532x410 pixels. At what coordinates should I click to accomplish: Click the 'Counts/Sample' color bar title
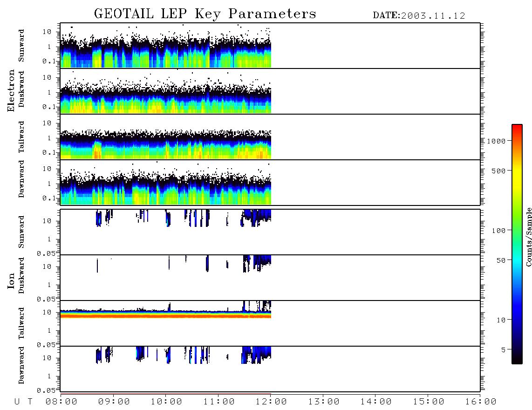tap(528, 237)
